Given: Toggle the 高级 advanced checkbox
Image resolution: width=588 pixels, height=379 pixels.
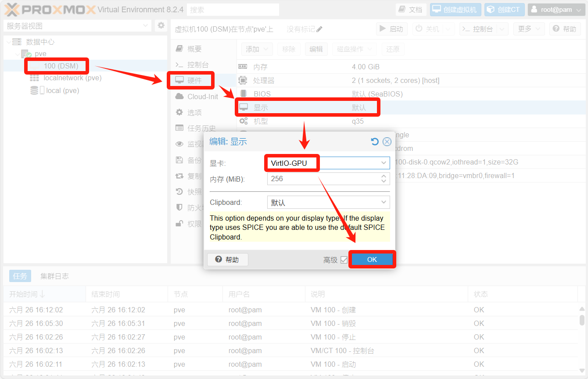Looking at the screenshot, I should tap(344, 260).
